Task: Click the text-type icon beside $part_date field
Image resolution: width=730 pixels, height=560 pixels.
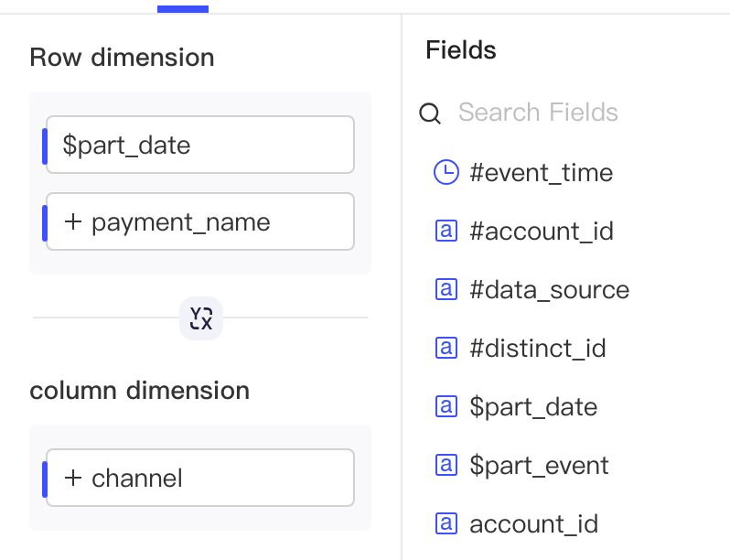Action: click(x=446, y=406)
